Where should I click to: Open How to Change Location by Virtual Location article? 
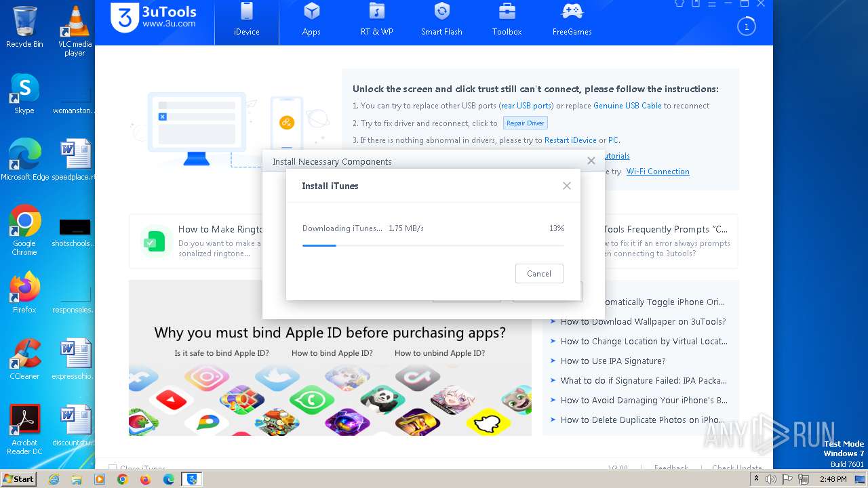pos(644,342)
